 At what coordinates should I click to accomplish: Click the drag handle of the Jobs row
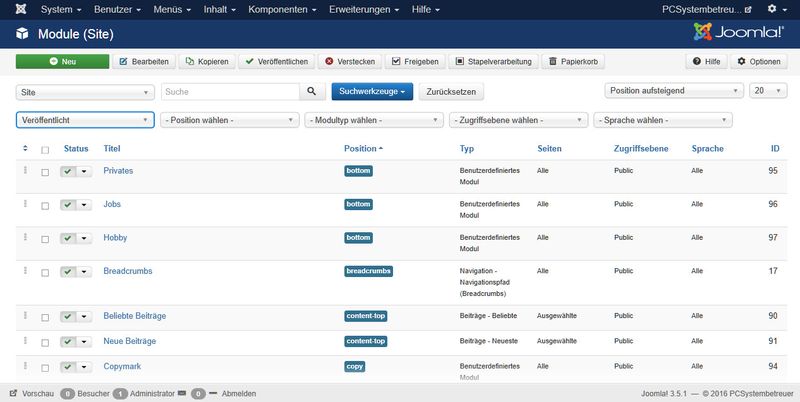26,204
